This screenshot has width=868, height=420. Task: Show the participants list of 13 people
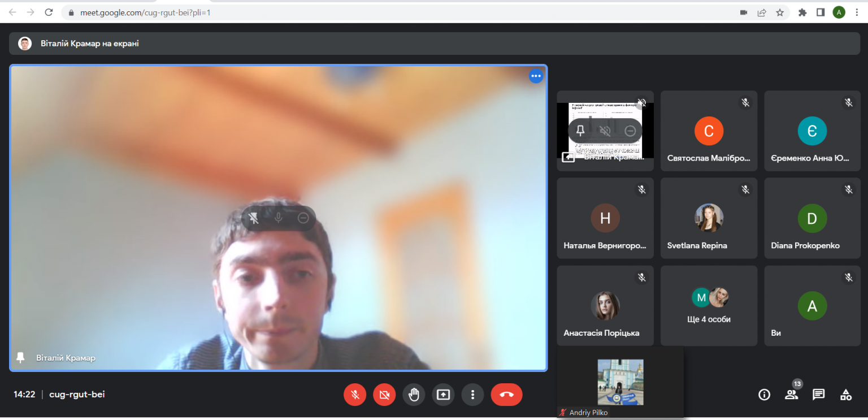pyautogui.click(x=791, y=395)
